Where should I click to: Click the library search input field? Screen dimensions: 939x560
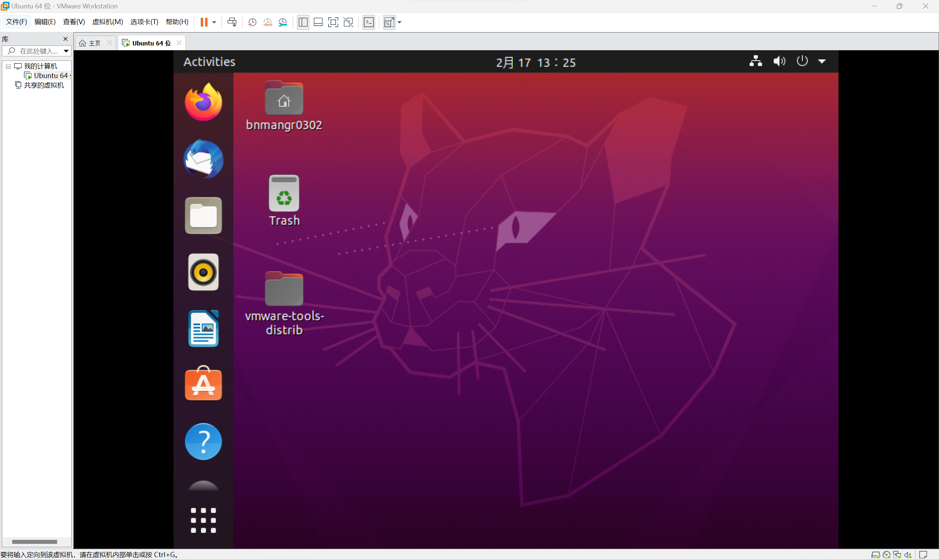tap(39, 51)
